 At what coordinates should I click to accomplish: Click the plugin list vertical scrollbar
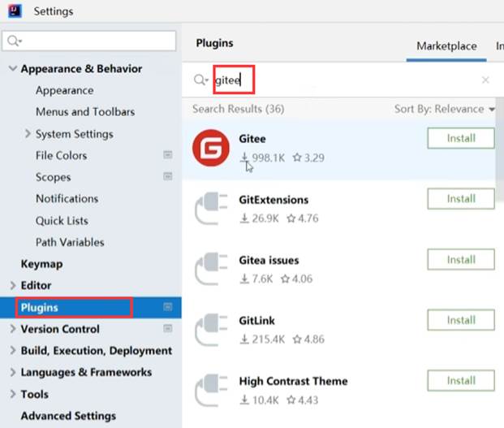pyautogui.click(x=499, y=149)
